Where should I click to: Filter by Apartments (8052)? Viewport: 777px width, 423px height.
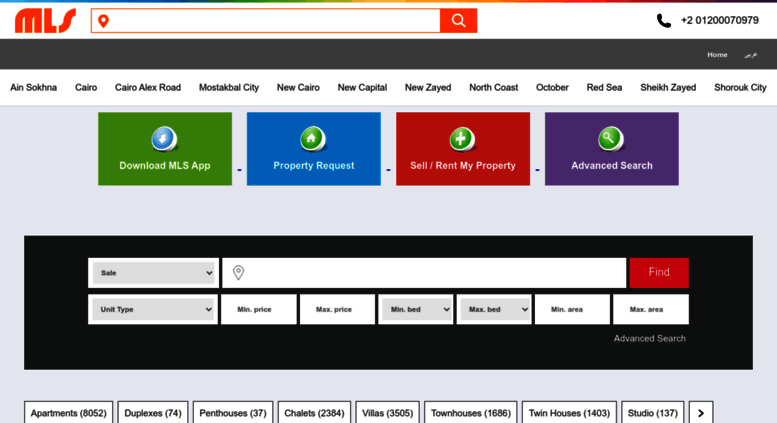click(69, 413)
